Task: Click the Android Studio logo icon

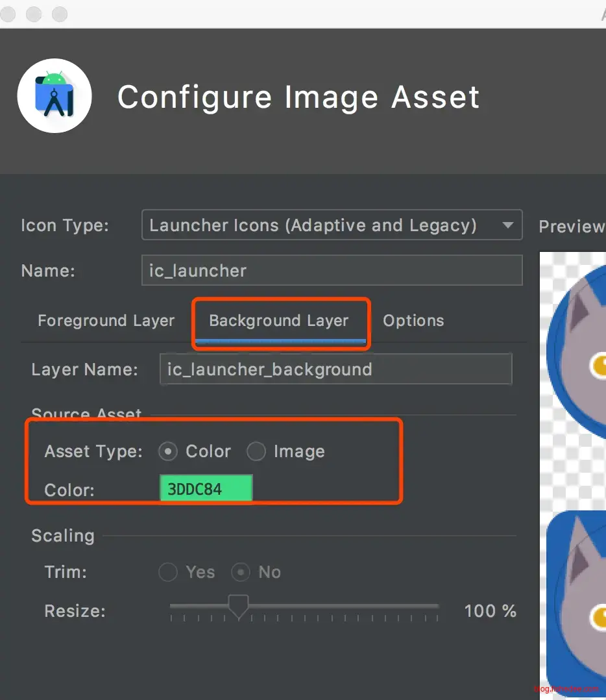Action: (x=55, y=95)
